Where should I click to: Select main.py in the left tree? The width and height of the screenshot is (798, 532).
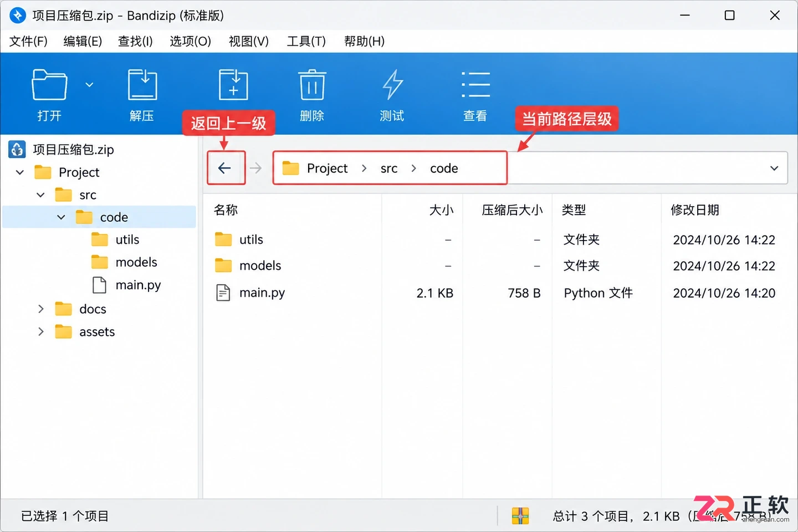(138, 285)
